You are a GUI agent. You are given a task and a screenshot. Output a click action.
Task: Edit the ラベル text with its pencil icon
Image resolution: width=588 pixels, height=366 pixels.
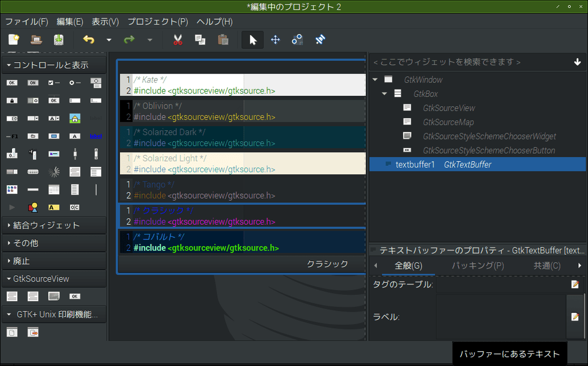coord(575,317)
